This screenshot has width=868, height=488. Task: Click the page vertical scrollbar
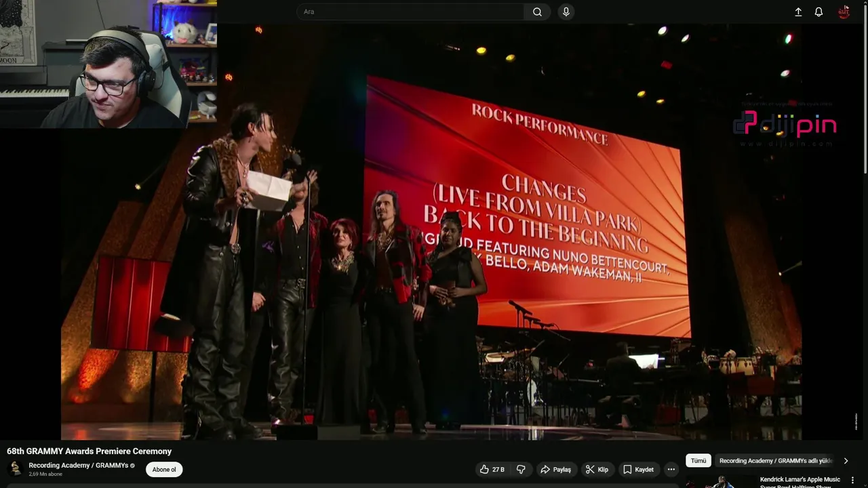click(865, 88)
